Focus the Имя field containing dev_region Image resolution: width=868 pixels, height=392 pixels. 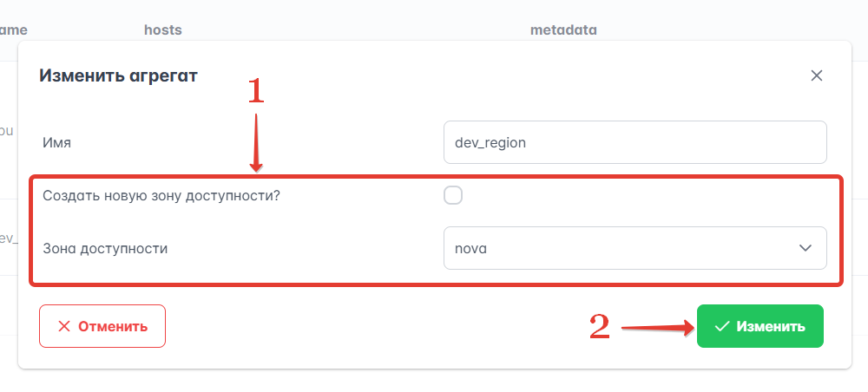click(x=634, y=142)
